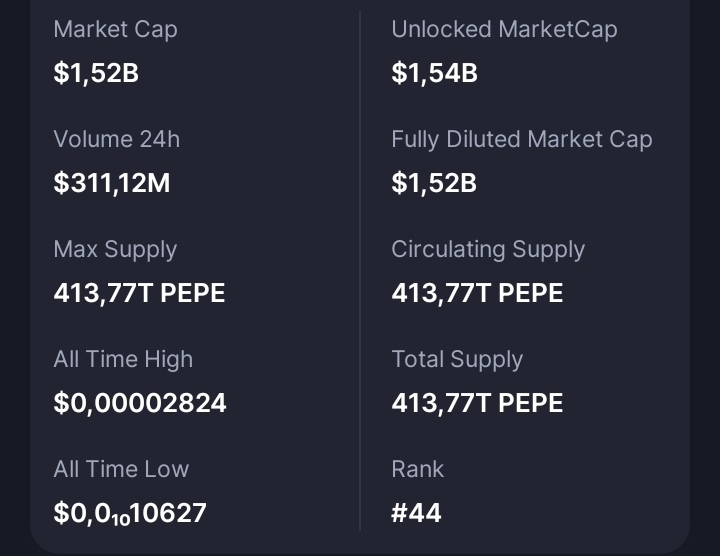Tap the Unlocked MarketCap label

[504, 29]
